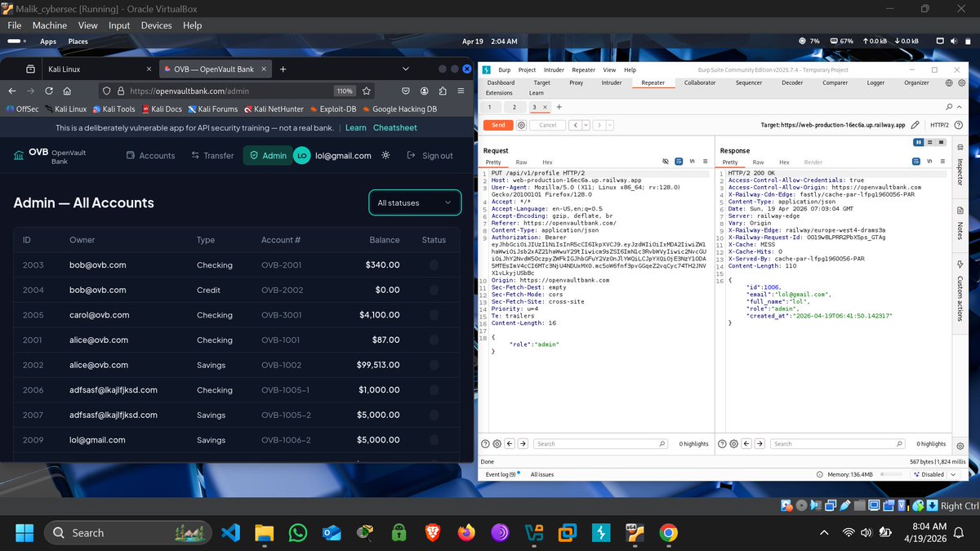
Task: Click the Burp Cancel request button
Action: pyautogui.click(x=548, y=125)
